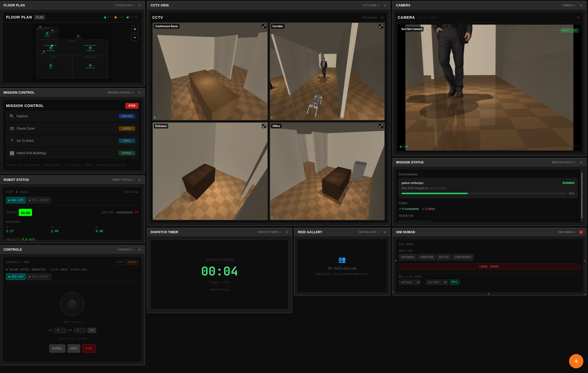Close the Mission Control panel
The image size is (588, 373).
[x=139, y=93]
